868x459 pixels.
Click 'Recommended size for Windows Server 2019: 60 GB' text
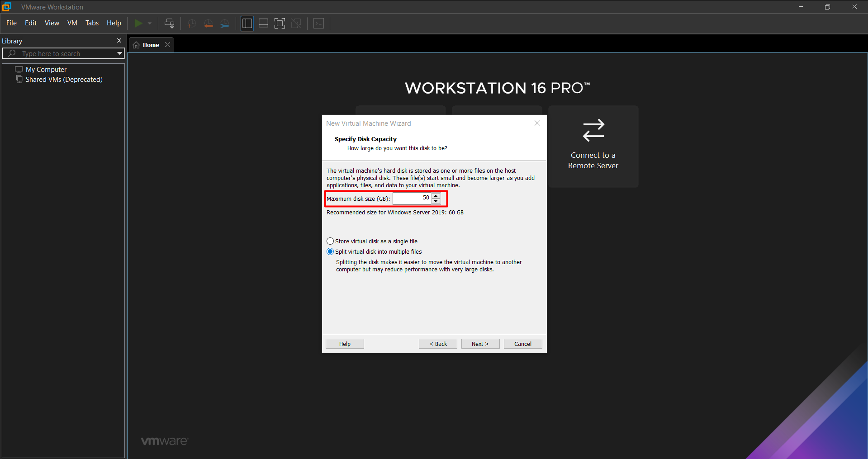(395, 212)
